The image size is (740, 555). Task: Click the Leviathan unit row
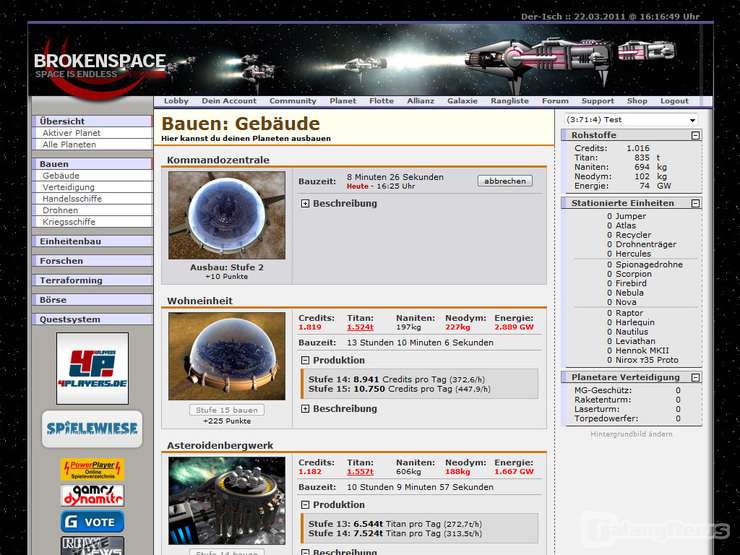click(631, 341)
